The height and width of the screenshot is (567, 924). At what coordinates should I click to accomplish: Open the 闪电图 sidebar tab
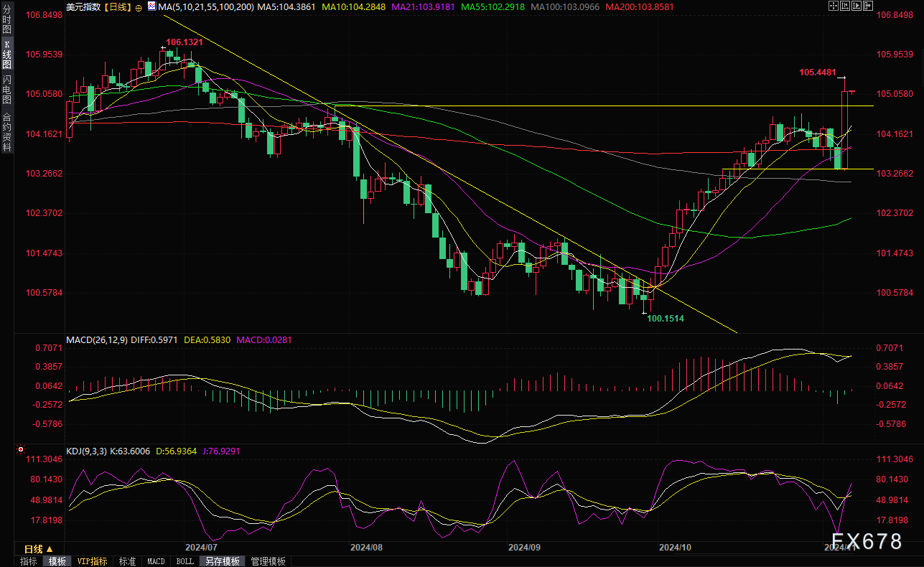point(6,88)
